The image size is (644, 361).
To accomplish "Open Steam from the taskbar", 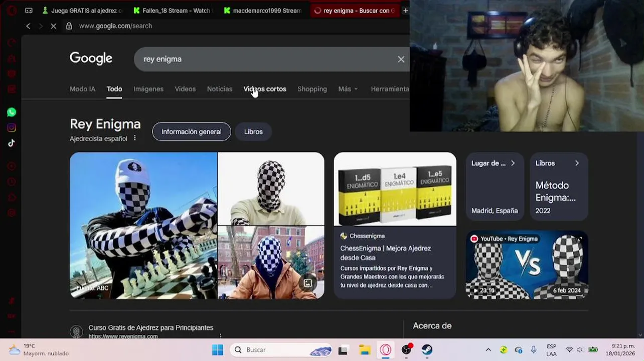I will [427, 350].
